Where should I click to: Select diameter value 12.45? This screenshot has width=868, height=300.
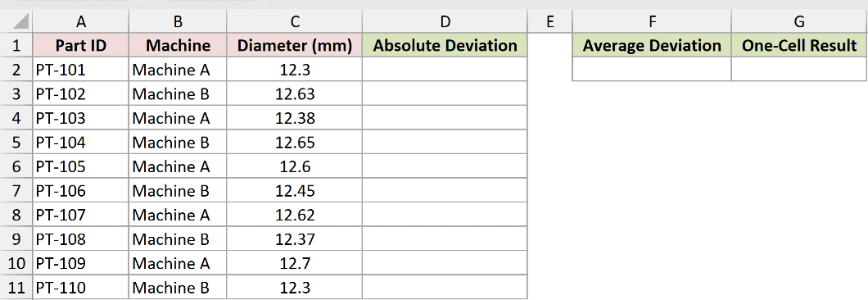pos(295,191)
